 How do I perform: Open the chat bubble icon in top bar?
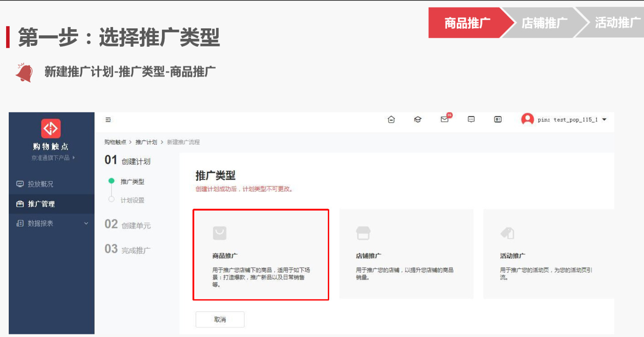(471, 119)
